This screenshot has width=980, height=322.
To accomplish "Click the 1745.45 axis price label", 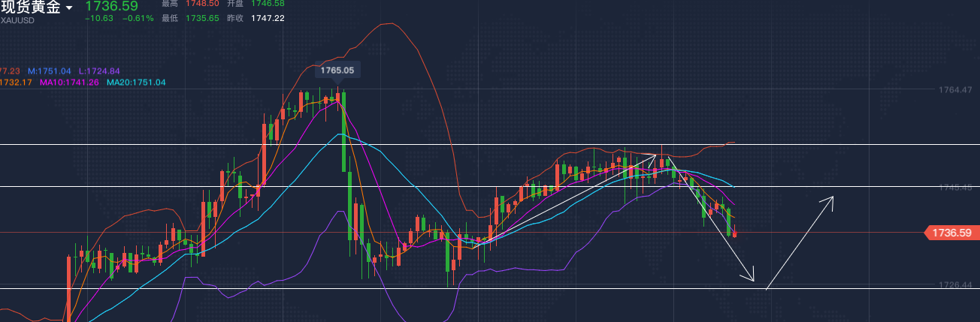I will coord(954,188).
